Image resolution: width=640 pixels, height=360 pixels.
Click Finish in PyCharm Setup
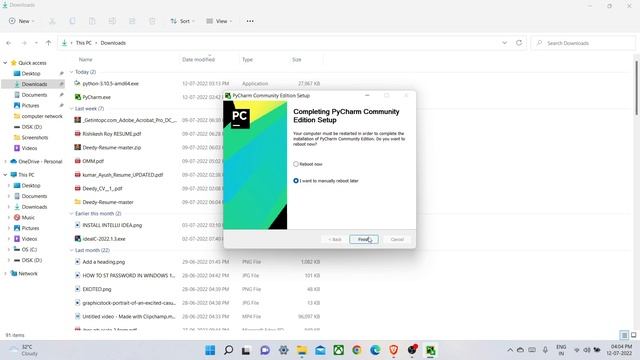point(364,240)
